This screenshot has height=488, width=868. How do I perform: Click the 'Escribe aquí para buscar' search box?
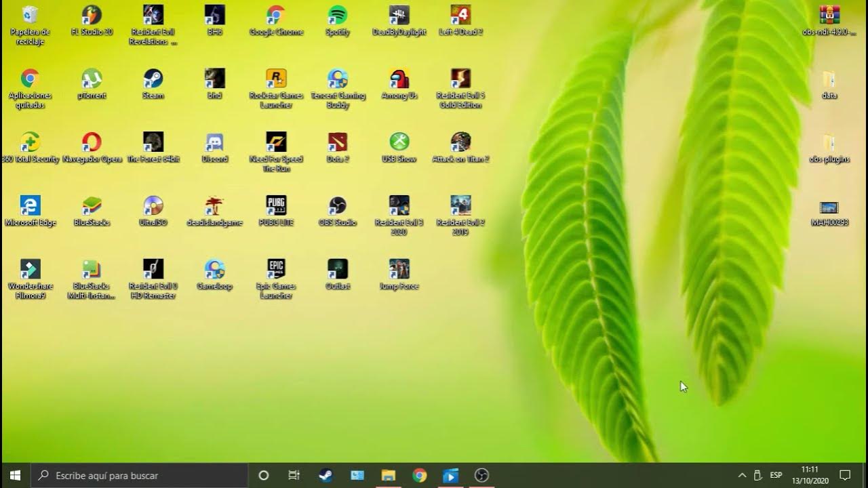coord(140,475)
